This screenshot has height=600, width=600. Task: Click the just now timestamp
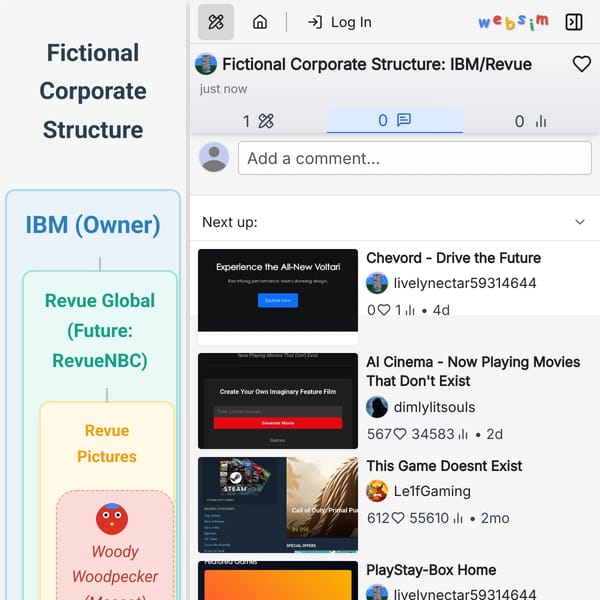(x=223, y=89)
